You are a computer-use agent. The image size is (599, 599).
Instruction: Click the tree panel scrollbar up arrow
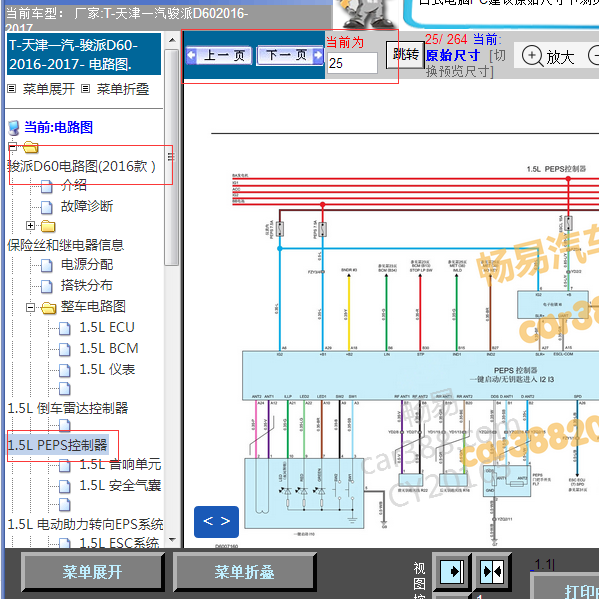[172, 40]
